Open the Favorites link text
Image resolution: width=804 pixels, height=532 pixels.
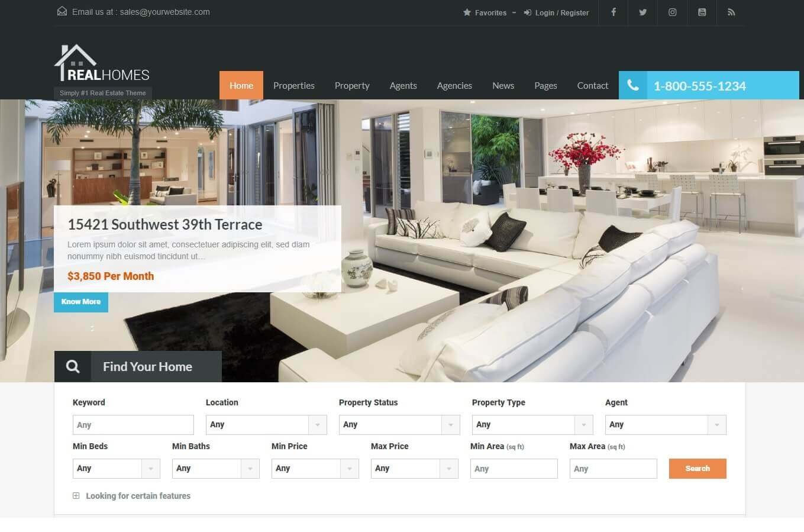tap(490, 12)
